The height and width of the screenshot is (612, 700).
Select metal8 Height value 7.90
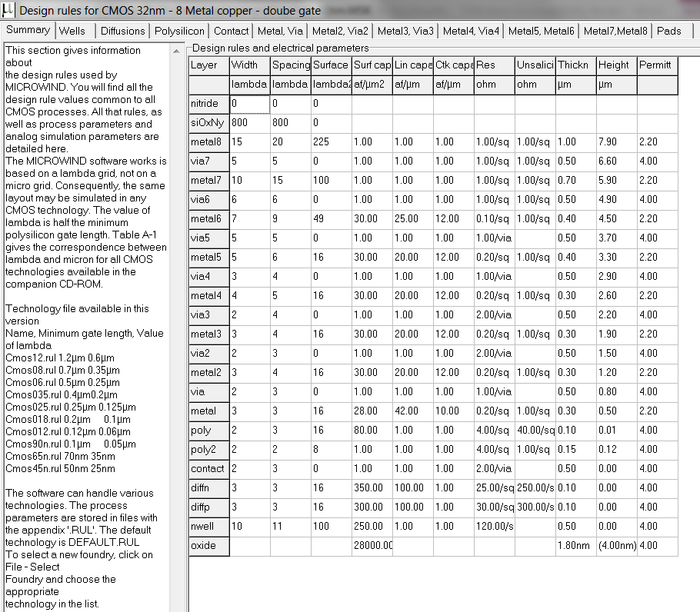pyautogui.click(x=616, y=141)
